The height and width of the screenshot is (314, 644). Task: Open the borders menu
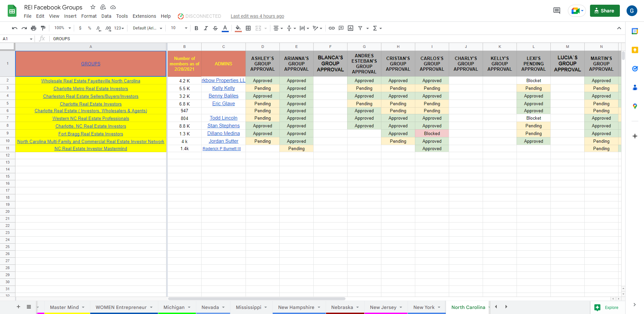[248, 28]
